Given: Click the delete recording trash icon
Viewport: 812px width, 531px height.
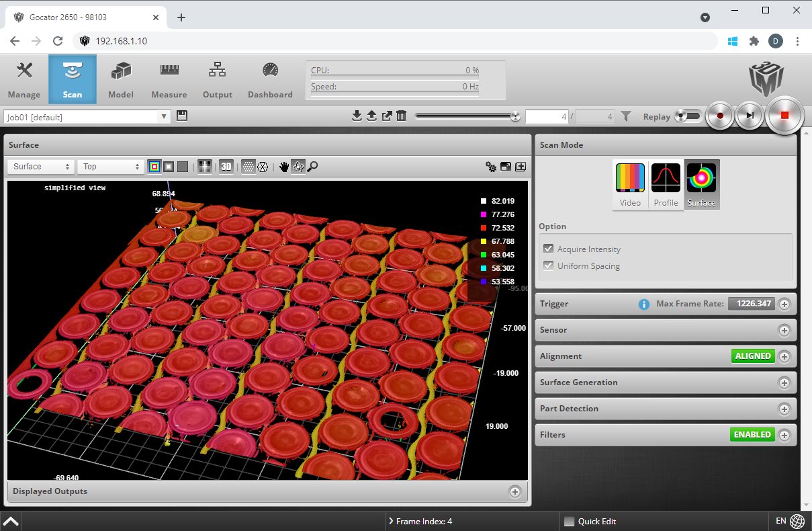Looking at the screenshot, I should (x=402, y=116).
